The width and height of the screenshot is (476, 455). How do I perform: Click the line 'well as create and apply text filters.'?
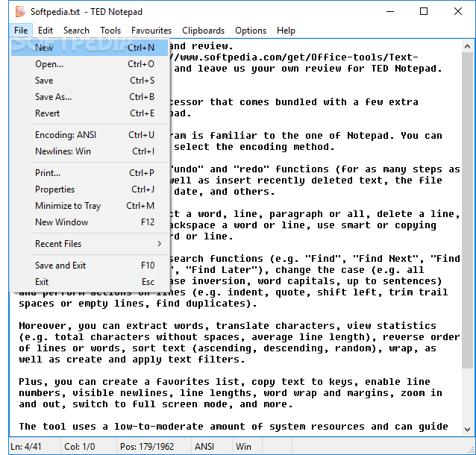[132, 360]
